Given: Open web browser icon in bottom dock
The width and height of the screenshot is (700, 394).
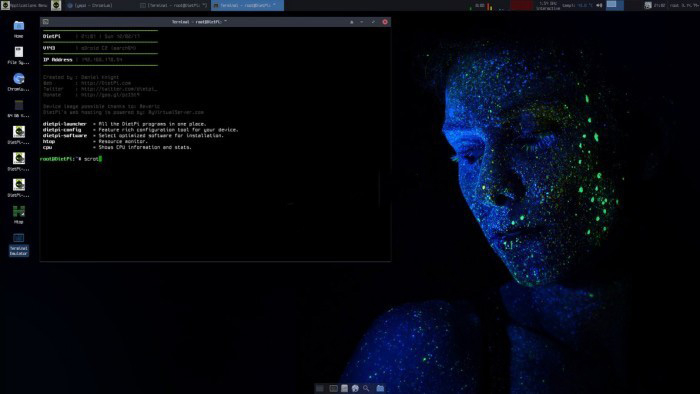Looking at the screenshot, I should [x=355, y=388].
